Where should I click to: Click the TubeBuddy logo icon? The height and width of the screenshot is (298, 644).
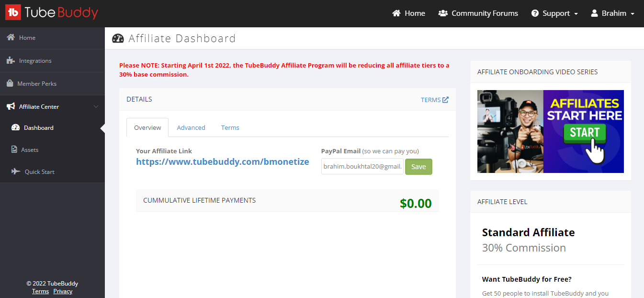coord(13,12)
